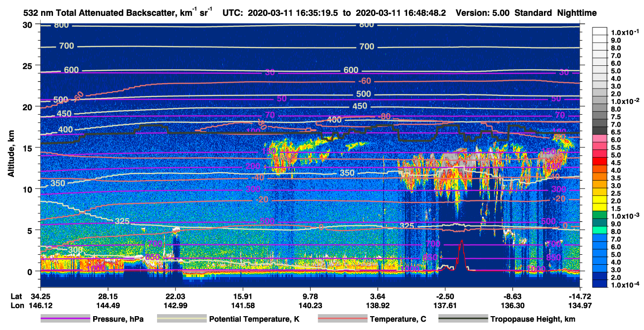The width and height of the screenshot is (644, 330).
Task: Click latitude value 15.91
Action: 242,296
